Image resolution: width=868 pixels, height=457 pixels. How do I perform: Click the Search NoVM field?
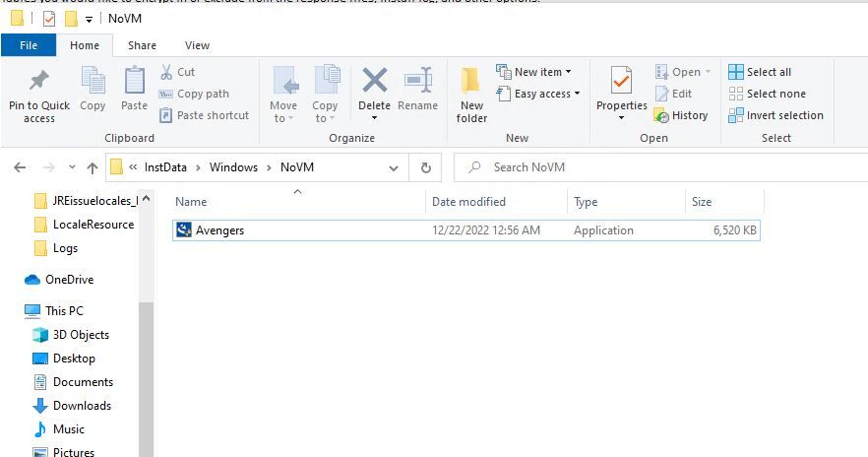(661, 167)
